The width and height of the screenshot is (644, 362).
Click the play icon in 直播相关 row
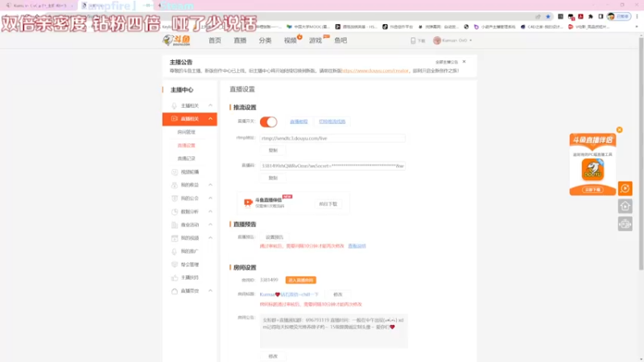coord(174,118)
